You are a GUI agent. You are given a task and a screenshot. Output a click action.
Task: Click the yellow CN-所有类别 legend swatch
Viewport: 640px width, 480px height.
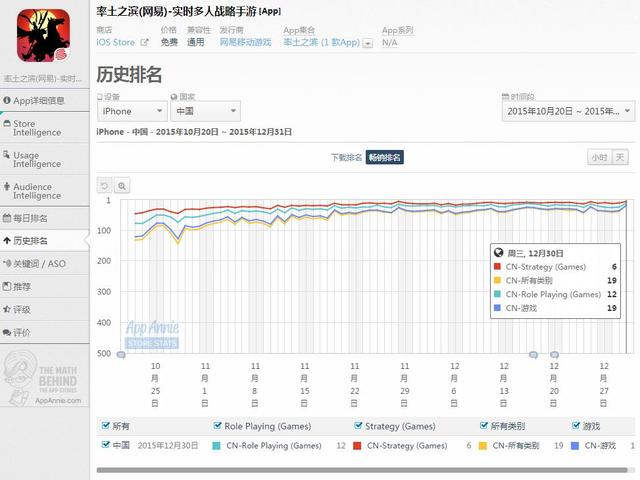pos(483,446)
